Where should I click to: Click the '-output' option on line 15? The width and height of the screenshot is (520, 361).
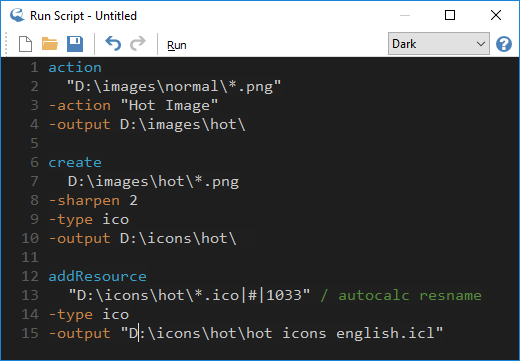click(80, 334)
